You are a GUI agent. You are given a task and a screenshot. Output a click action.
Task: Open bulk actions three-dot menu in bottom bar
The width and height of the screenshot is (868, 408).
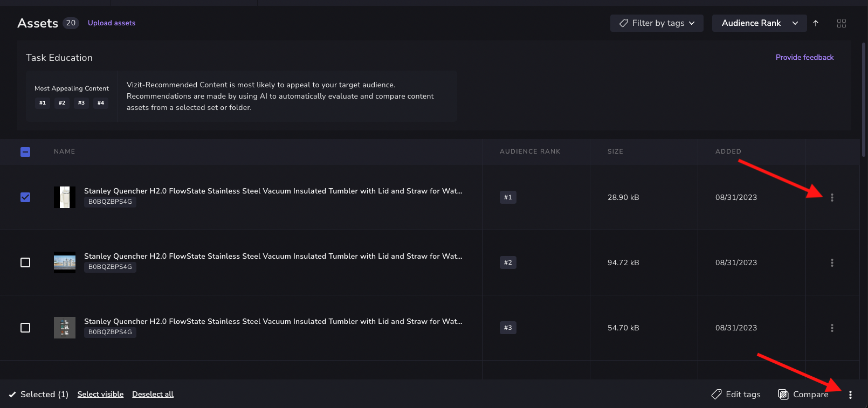click(850, 395)
